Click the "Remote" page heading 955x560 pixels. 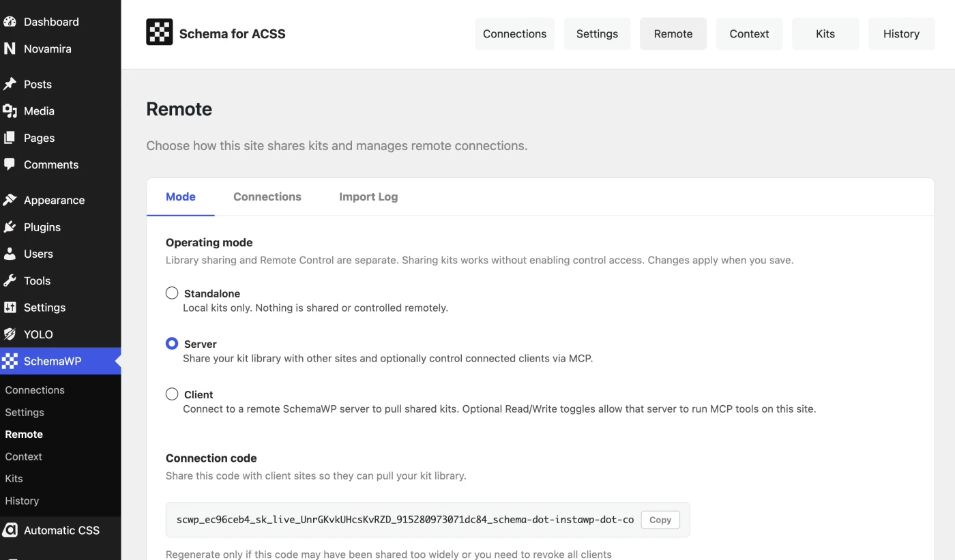coord(179,109)
